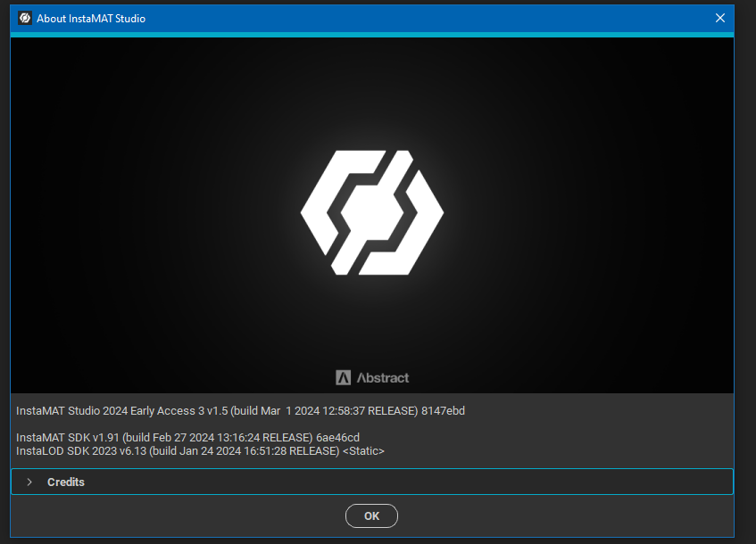Click the InstaMAT SDK v1.91 text

click(67, 438)
